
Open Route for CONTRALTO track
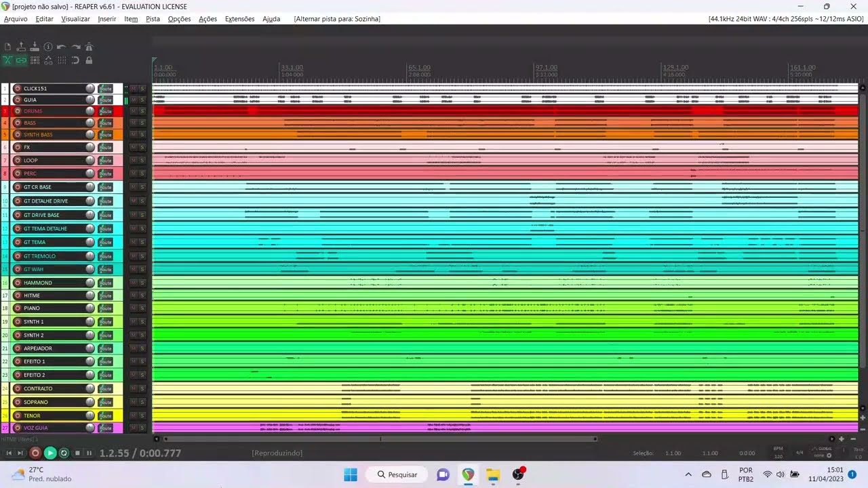click(105, 388)
